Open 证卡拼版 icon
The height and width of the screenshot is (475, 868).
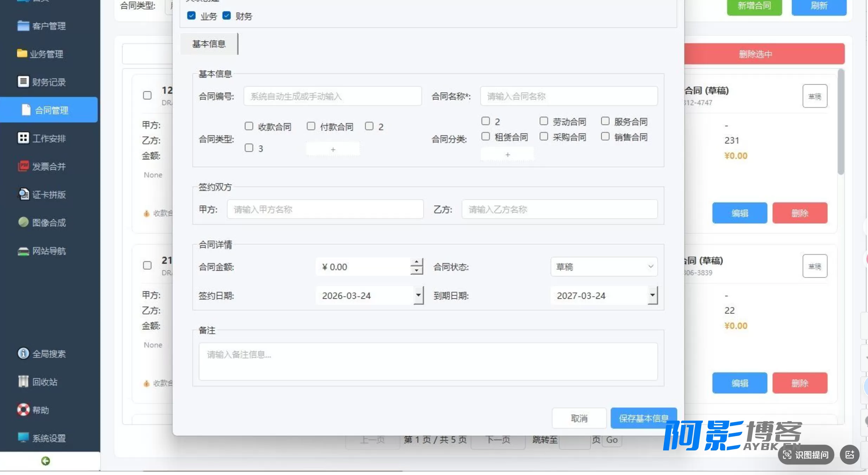tap(23, 194)
